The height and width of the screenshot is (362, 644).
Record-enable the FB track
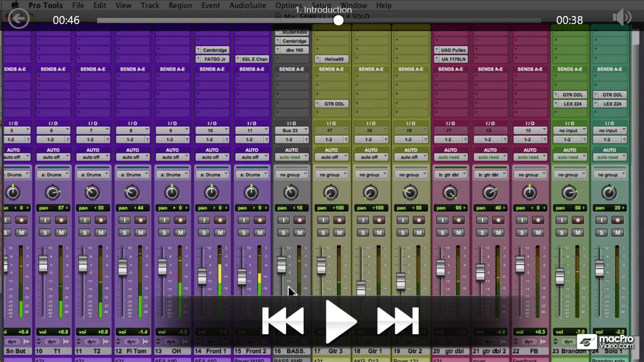pyautogui.click(x=538, y=220)
